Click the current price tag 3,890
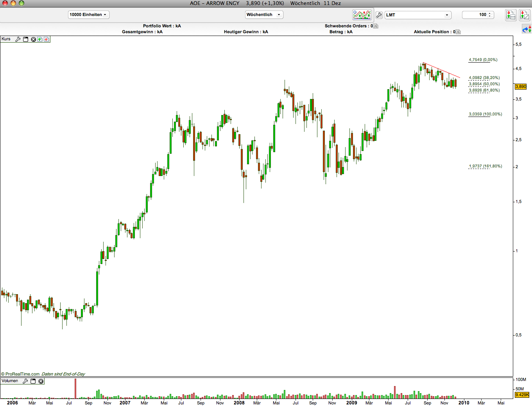The height and width of the screenshot is (406, 532). [x=521, y=87]
